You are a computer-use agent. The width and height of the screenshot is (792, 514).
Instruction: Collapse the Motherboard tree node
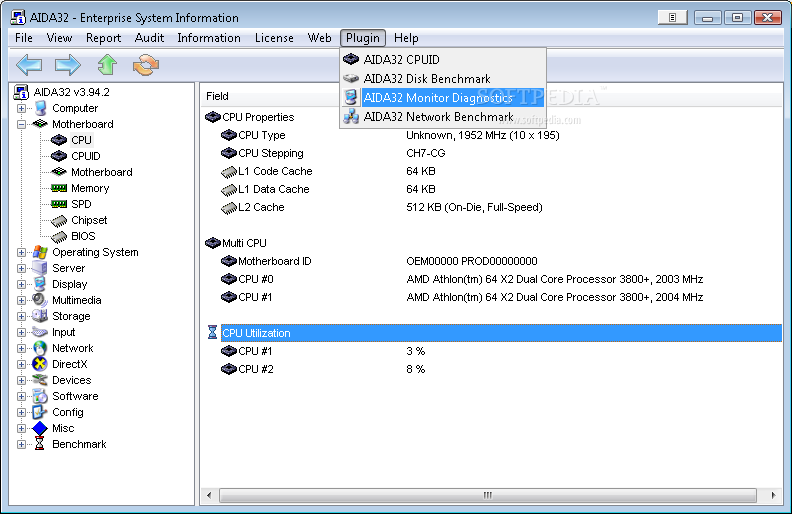point(22,124)
